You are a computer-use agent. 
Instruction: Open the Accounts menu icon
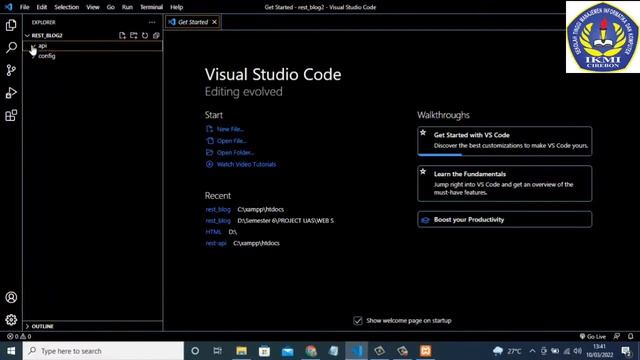pyautogui.click(x=11, y=297)
